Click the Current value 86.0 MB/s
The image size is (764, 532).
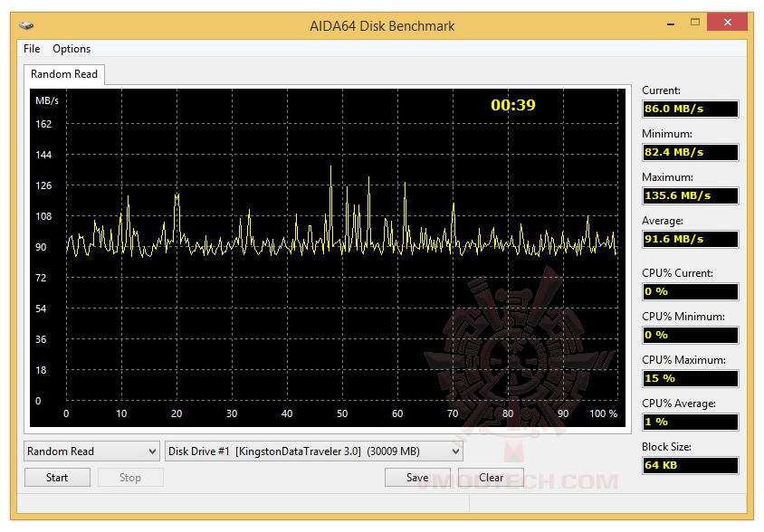pos(690,109)
